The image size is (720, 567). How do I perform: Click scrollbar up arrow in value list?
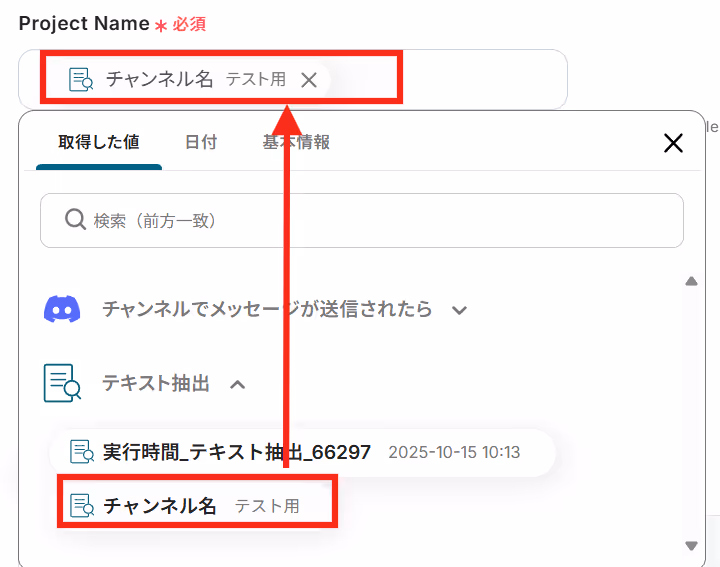691,281
